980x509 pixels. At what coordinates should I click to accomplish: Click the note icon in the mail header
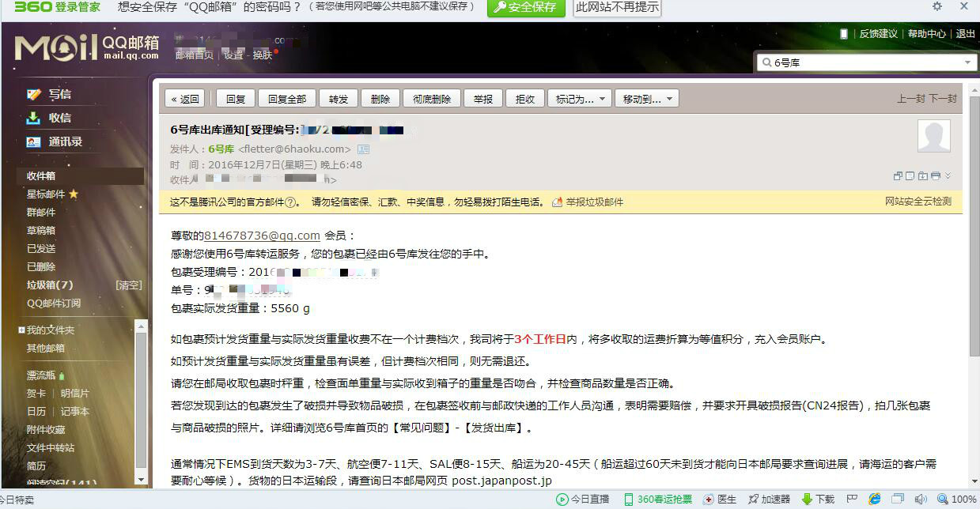pos(910,175)
